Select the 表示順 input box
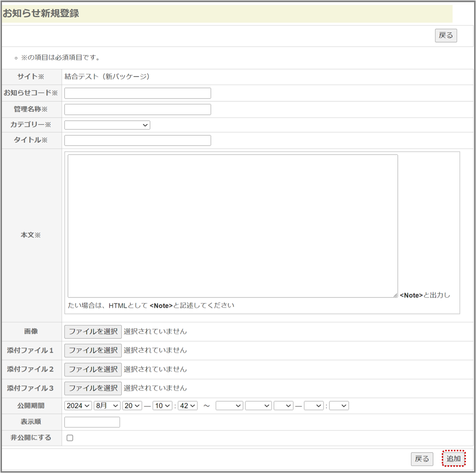The image size is (476, 473). pyautogui.click(x=92, y=422)
